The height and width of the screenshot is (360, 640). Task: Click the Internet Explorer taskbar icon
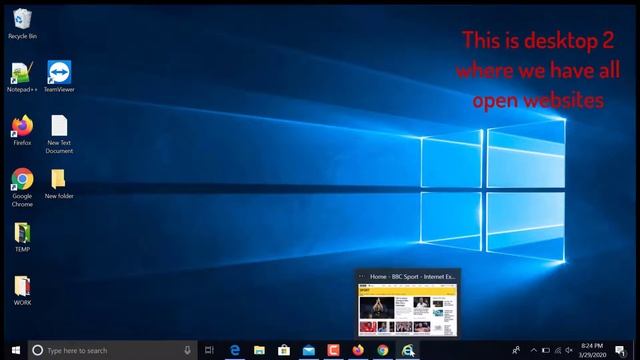pyautogui.click(x=407, y=350)
